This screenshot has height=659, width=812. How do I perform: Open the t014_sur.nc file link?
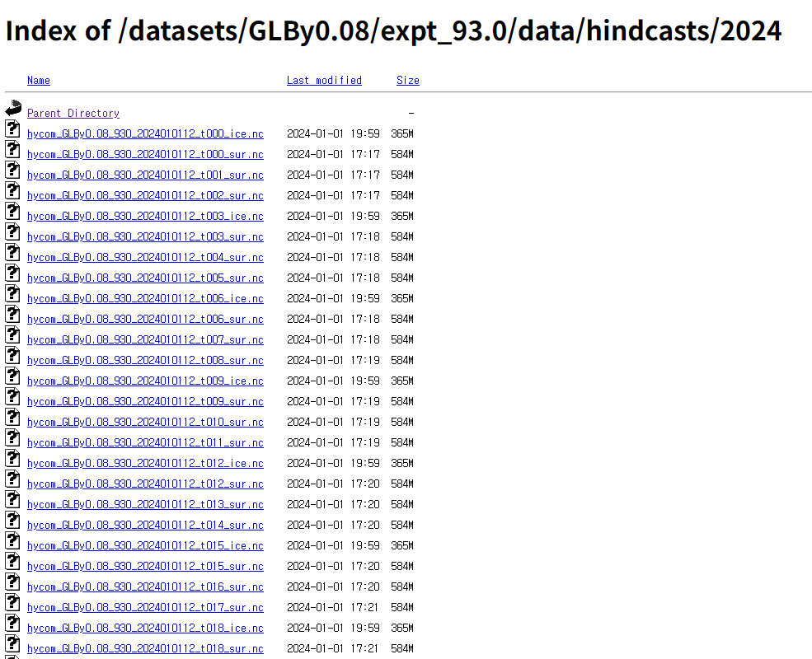(x=145, y=525)
